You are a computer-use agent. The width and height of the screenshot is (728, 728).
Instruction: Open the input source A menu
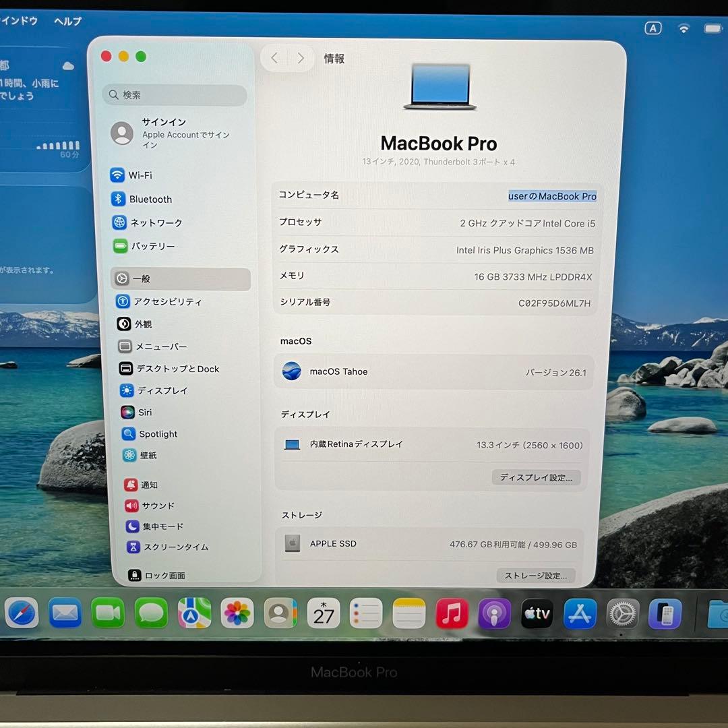(x=653, y=28)
